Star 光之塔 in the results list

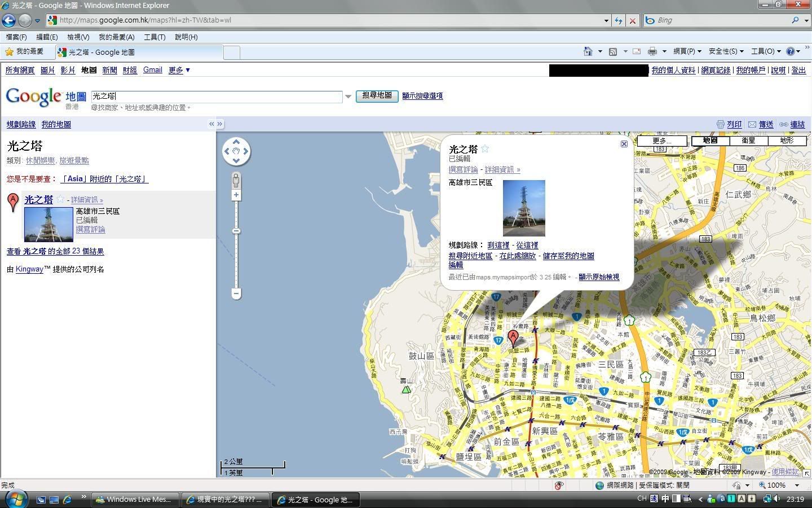point(60,199)
